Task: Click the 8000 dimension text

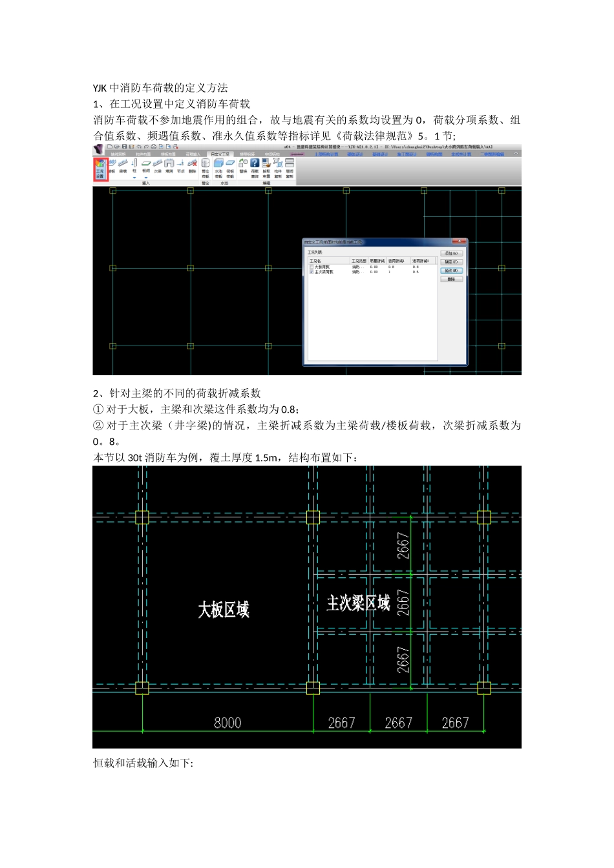Action: 228,723
